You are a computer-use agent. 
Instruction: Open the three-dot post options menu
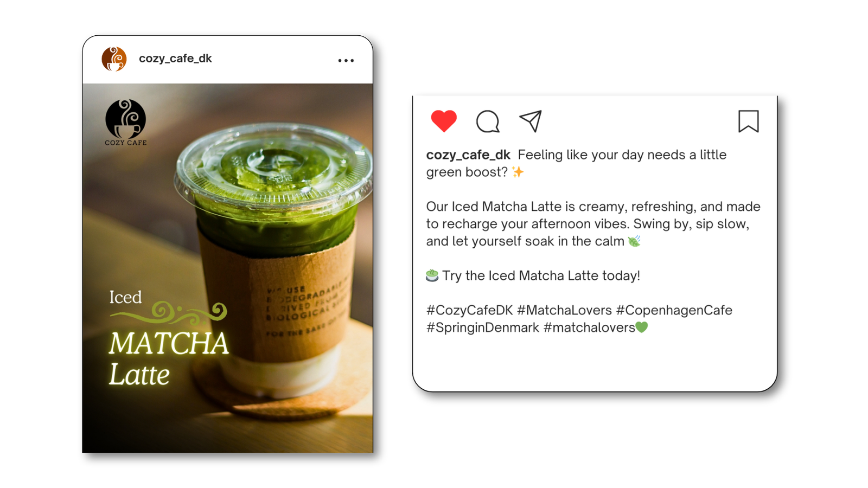[x=346, y=61]
